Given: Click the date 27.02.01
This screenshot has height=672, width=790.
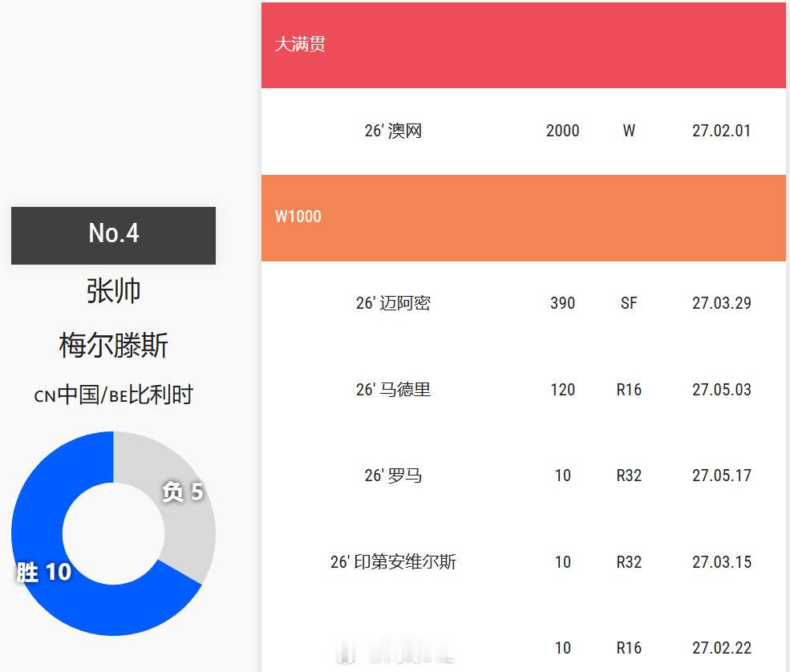Looking at the screenshot, I should coord(722,131).
